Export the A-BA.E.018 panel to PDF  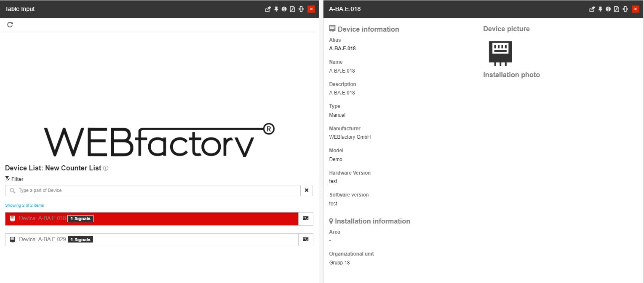(617, 9)
